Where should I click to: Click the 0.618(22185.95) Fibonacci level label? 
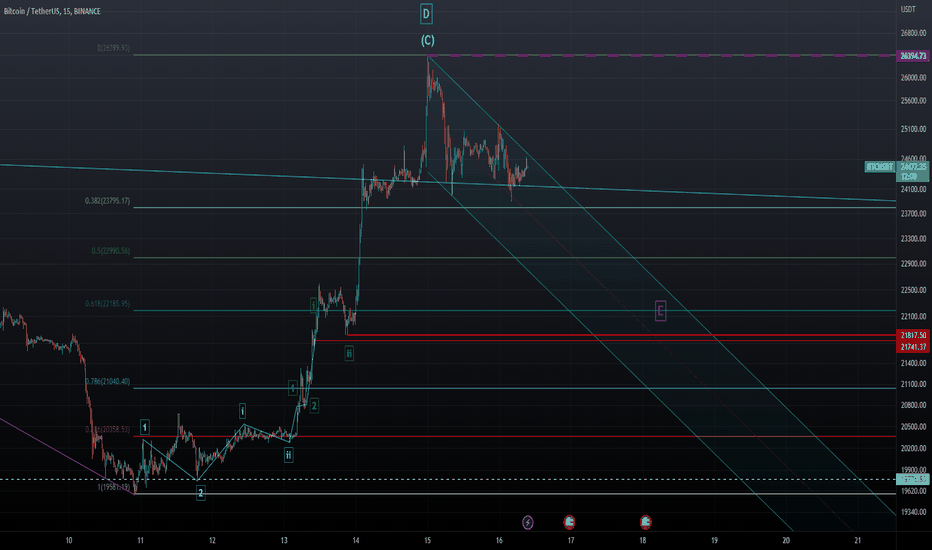click(107, 304)
